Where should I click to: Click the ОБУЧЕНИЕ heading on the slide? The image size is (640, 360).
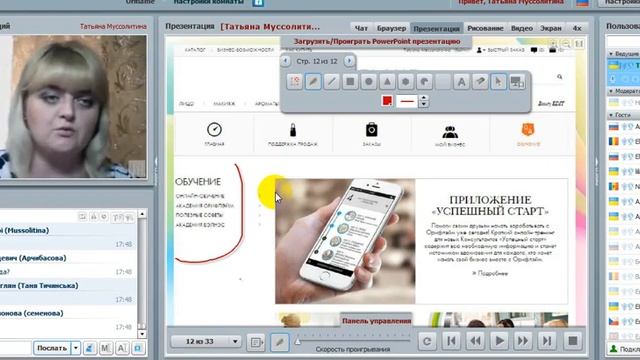(x=198, y=182)
